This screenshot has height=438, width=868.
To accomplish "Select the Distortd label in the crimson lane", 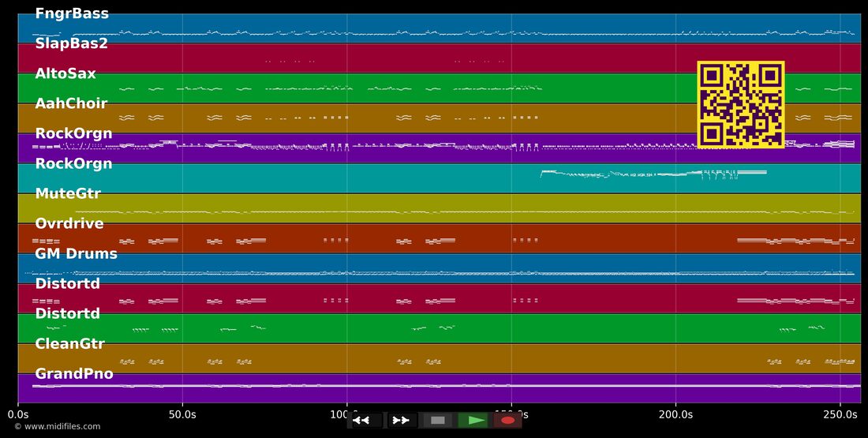I will (68, 283).
